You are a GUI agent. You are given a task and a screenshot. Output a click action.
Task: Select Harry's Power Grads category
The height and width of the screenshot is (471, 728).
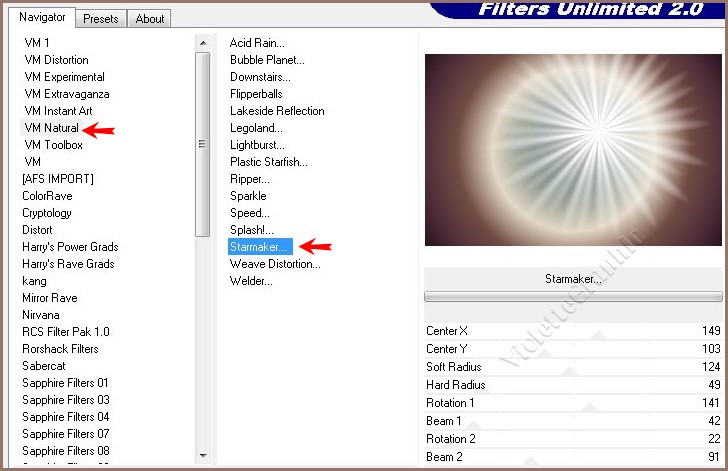point(70,247)
